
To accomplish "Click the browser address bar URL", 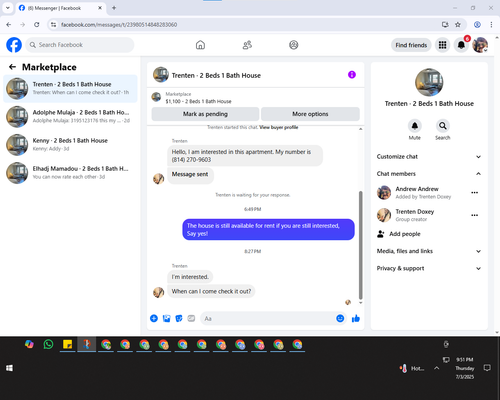I will pos(119,25).
